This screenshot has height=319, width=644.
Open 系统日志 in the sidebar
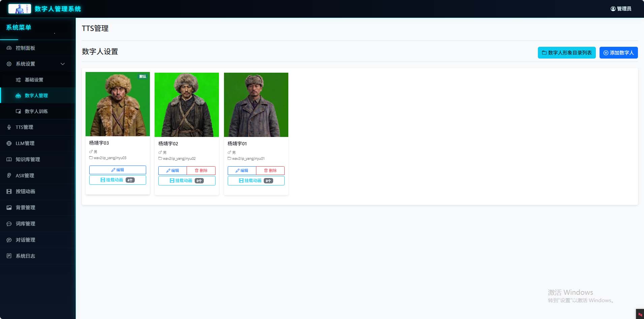[25, 256]
